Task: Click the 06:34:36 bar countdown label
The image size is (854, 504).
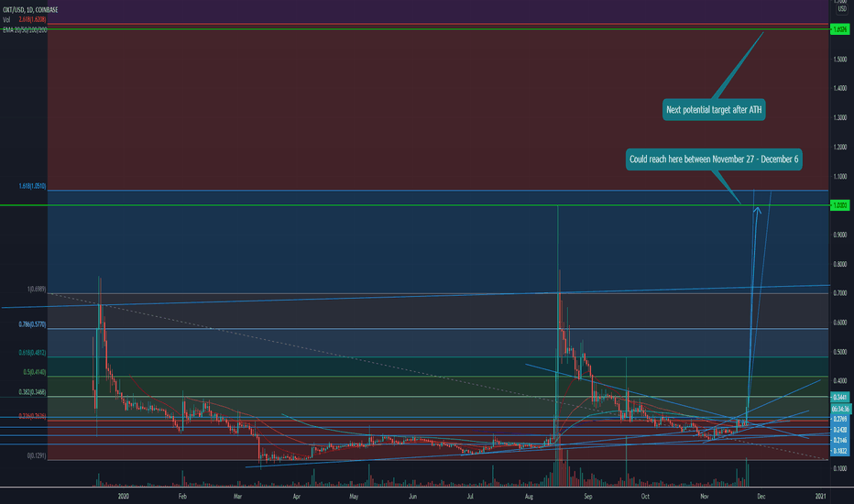Action: tap(841, 409)
